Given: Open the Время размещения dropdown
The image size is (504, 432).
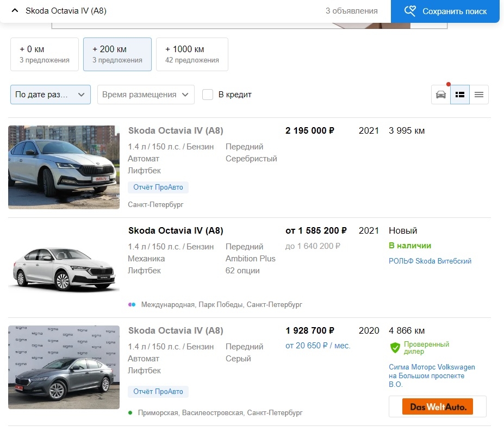Looking at the screenshot, I should pos(146,95).
